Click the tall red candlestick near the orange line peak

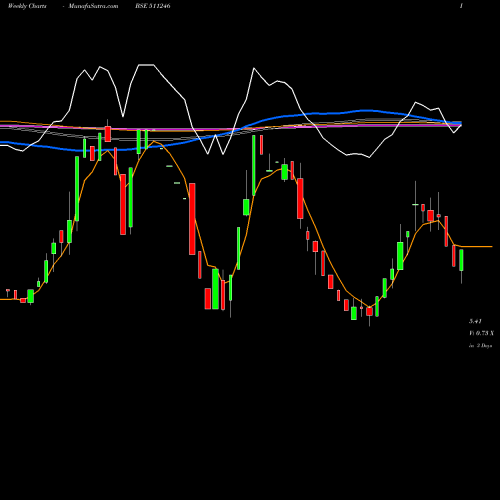[192, 219]
